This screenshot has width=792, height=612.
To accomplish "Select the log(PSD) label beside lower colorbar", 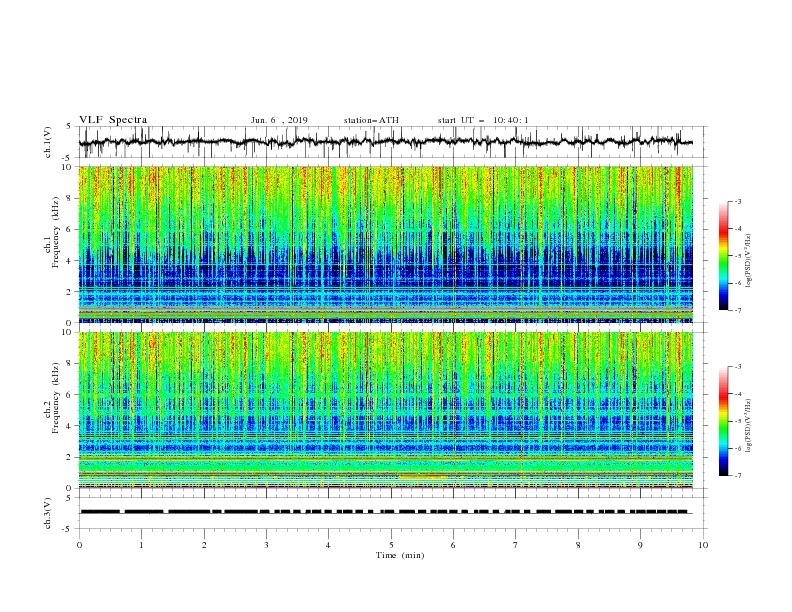I will (x=749, y=426).
